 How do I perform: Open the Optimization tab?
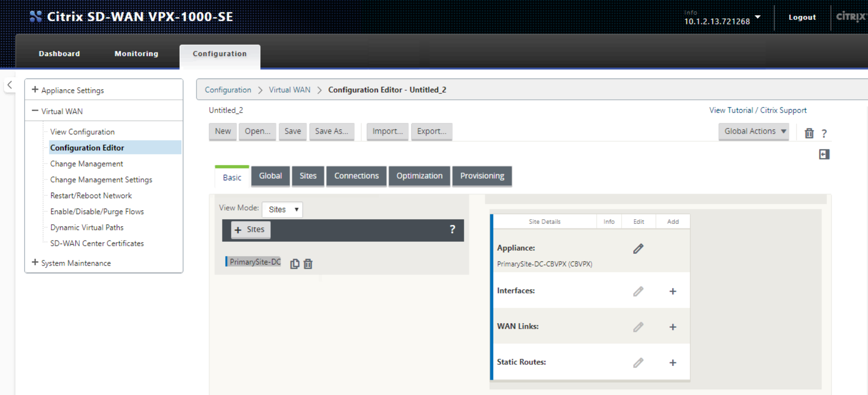click(x=419, y=176)
